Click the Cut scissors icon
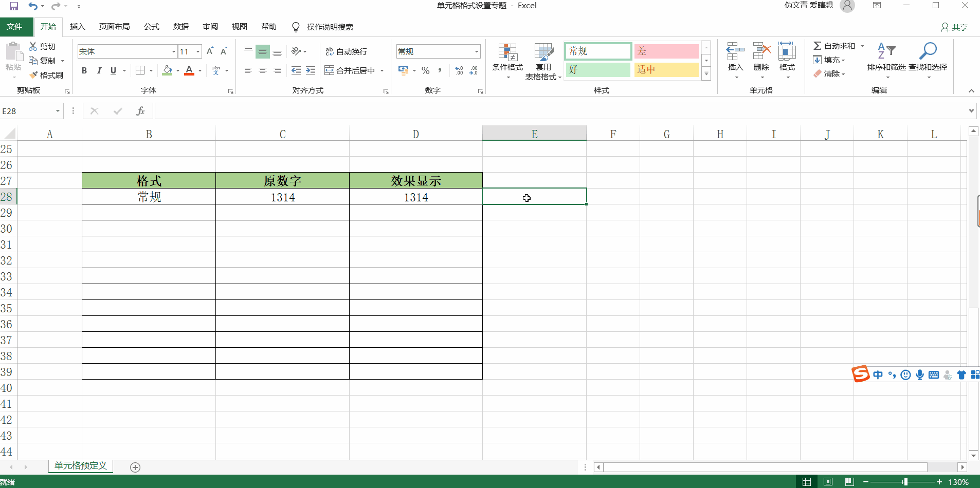Viewport: 980px width, 488px height. point(33,46)
